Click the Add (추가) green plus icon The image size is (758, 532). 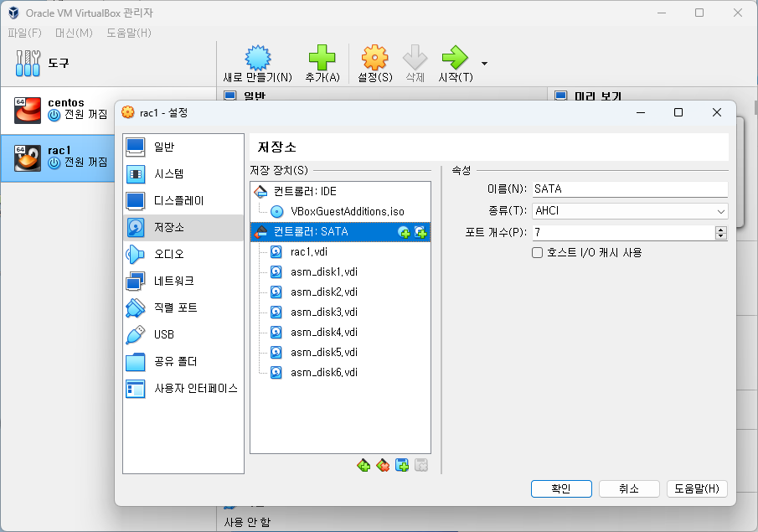point(322,58)
